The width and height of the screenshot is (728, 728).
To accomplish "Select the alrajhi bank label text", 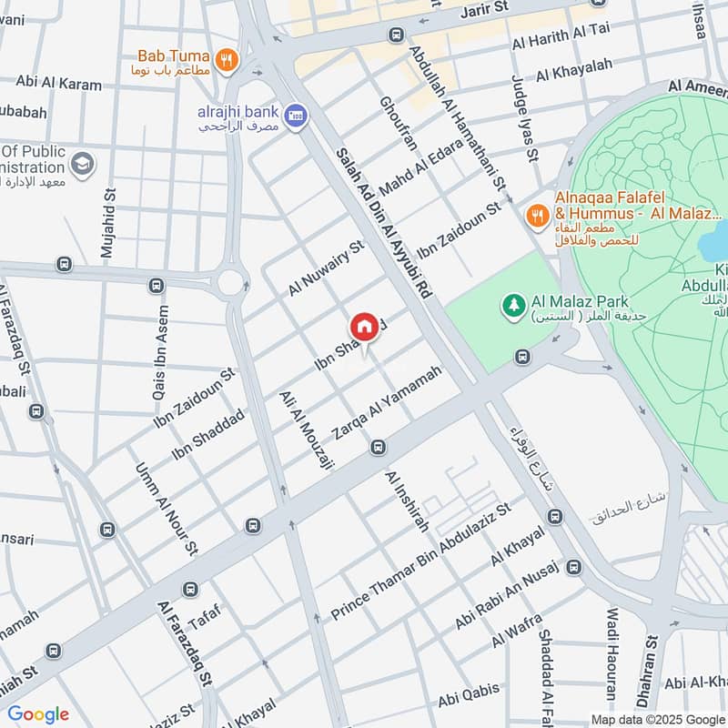I will coord(238,111).
